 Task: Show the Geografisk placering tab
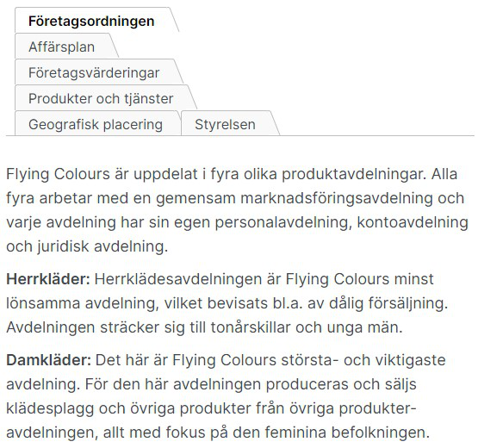pyautogui.click(x=96, y=124)
